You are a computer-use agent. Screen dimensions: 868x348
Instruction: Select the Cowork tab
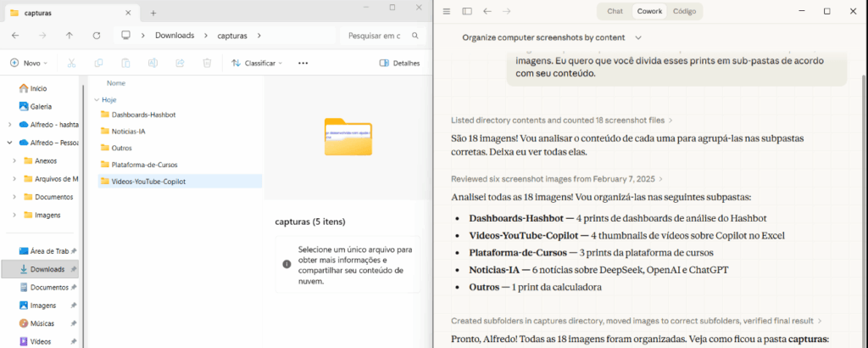(x=649, y=11)
